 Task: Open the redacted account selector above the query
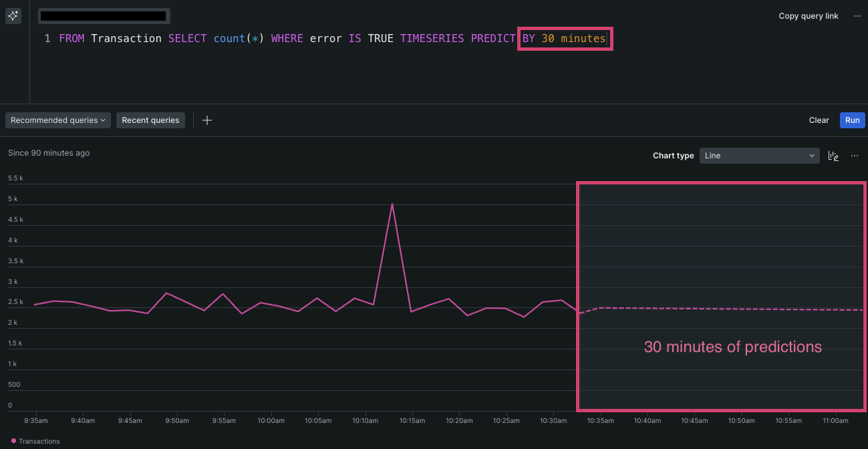pyautogui.click(x=104, y=16)
